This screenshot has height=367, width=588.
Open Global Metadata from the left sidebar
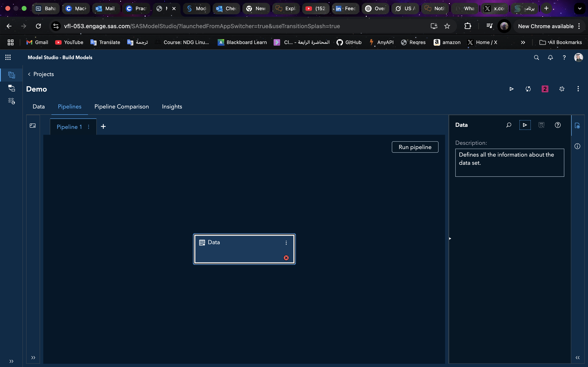click(x=11, y=101)
